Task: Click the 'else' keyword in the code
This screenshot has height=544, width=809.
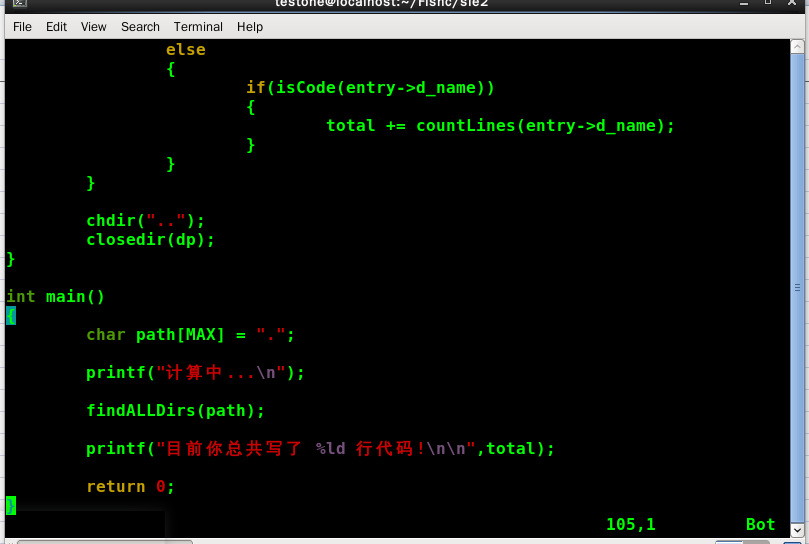Action: point(185,50)
